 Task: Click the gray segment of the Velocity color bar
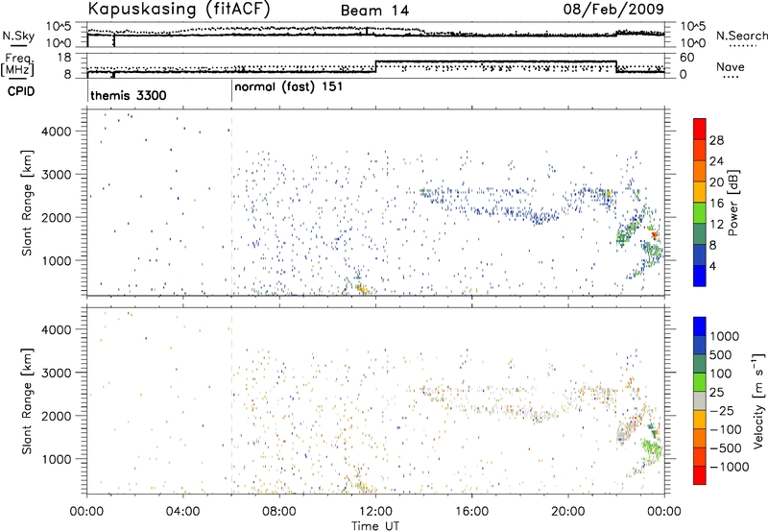pyautogui.click(x=700, y=400)
